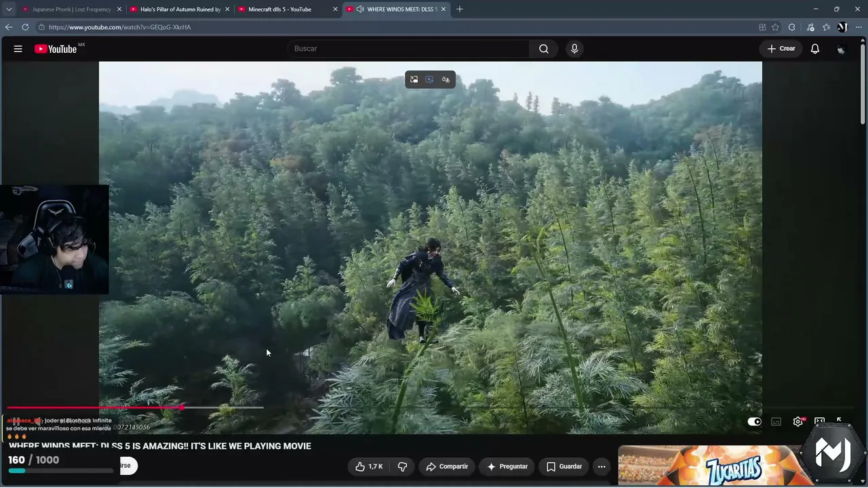
Task: Click the video screenshot overlay icon
Action: pyautogui.click(x=429, y=79)
